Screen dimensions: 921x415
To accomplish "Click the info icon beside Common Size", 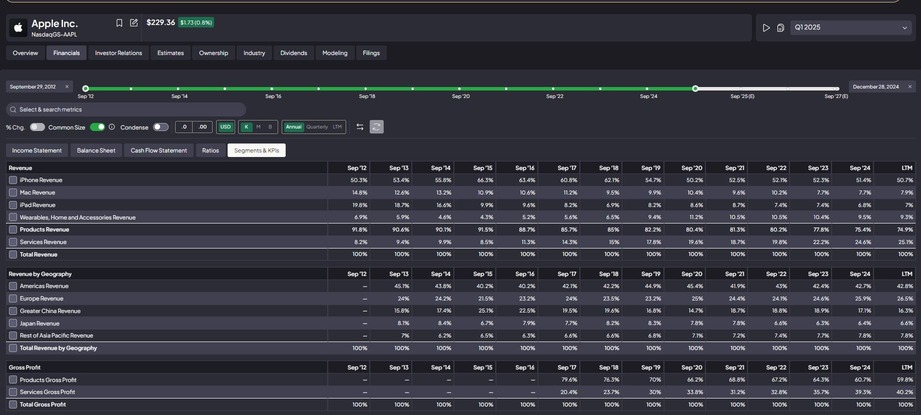I will 112,127.
